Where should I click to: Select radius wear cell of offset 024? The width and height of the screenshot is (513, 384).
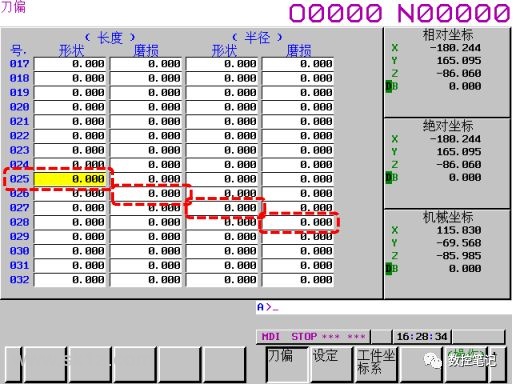point(298,165)
